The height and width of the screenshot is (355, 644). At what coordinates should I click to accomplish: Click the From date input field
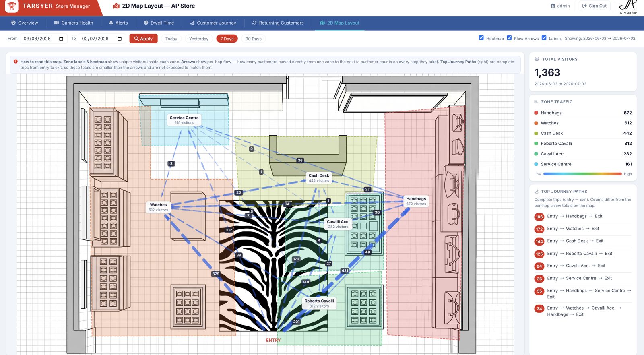tap(43, 39)
